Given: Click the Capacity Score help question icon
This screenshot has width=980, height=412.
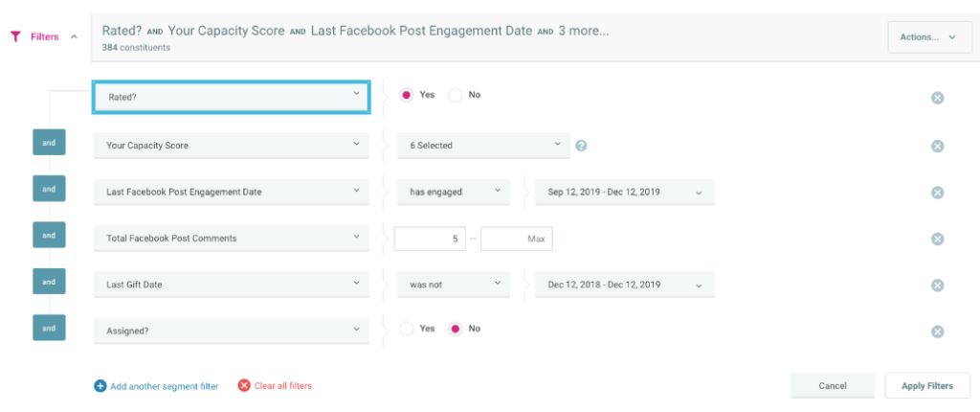Looking at the screenshot, I should coord(581,146).
